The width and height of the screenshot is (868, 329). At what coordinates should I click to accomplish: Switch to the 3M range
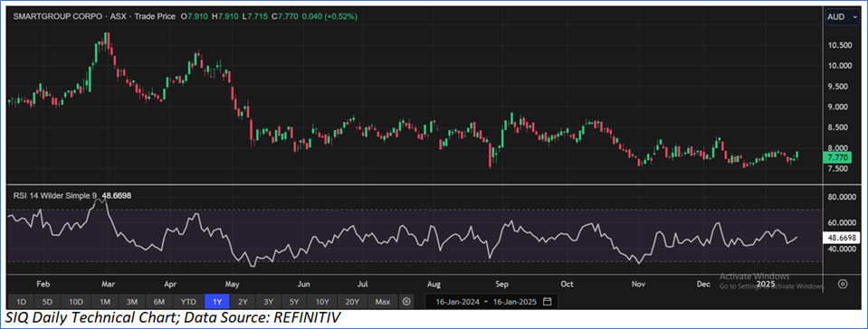(132, 302)
